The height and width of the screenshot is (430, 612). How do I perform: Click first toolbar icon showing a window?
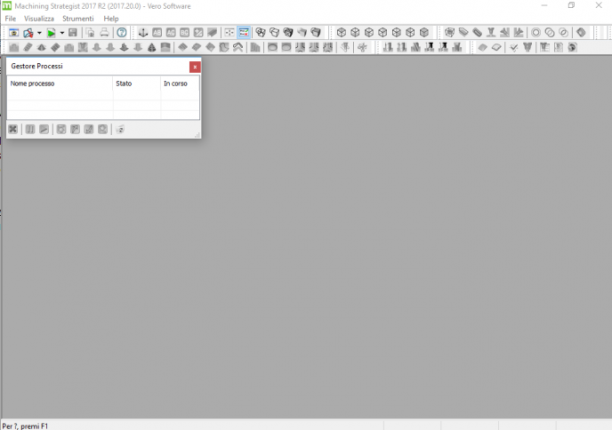pyautogui.click(x=14, y=33)
